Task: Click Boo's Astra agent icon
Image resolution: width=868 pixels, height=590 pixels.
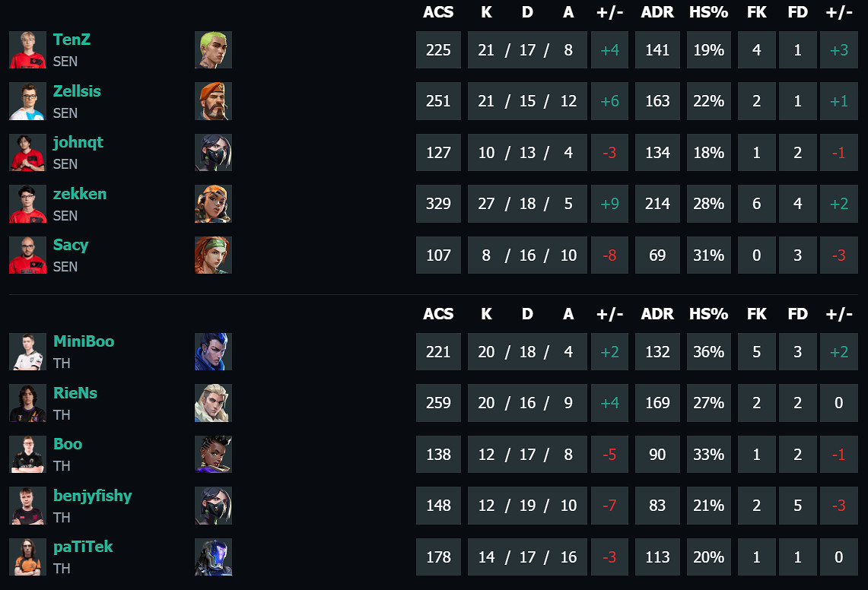Action: (213, 455)
